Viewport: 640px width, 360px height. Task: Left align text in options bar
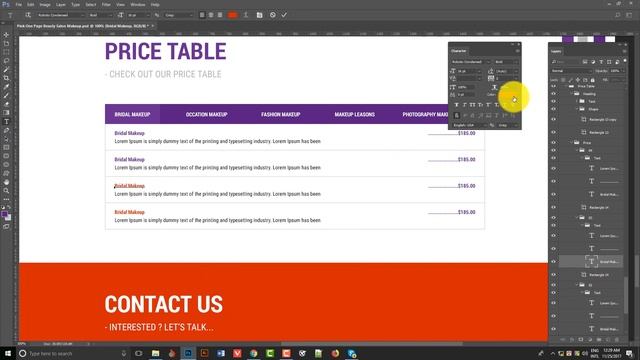click(x=202, y=15)
